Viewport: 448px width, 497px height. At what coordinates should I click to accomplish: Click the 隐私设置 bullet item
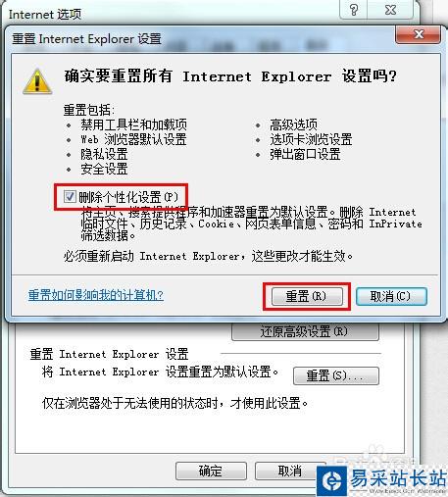pyautogui.click(x=104, y=154)
